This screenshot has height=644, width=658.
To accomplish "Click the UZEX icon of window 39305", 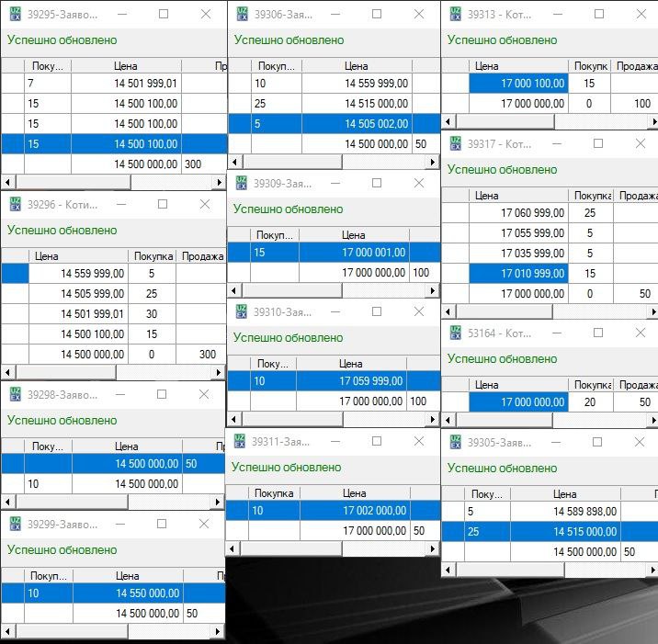I will [x=455, y=442].
